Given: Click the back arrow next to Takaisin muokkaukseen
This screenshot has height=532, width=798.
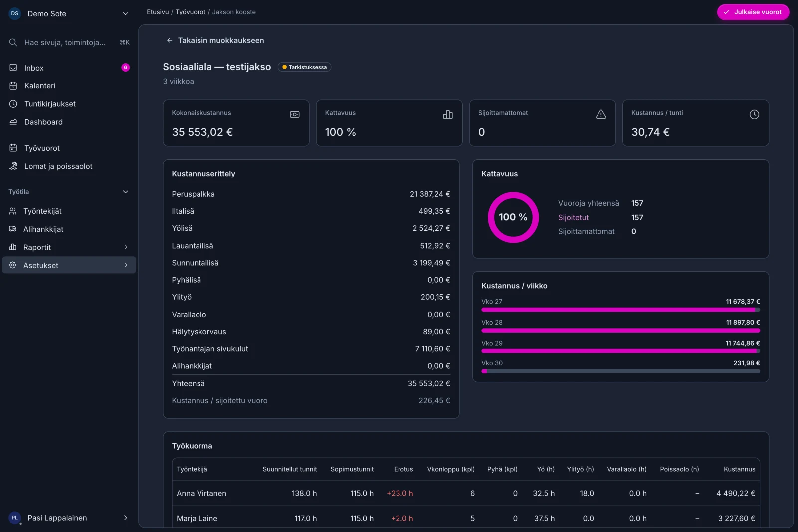Looking at the screenshot, I should pyautogui.click(x=170, y=40).
